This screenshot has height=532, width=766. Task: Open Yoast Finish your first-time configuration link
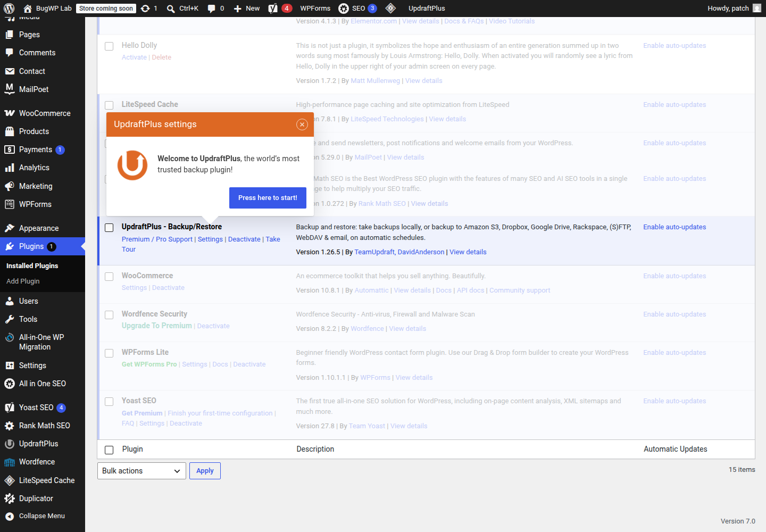click(x=220, y=413)
